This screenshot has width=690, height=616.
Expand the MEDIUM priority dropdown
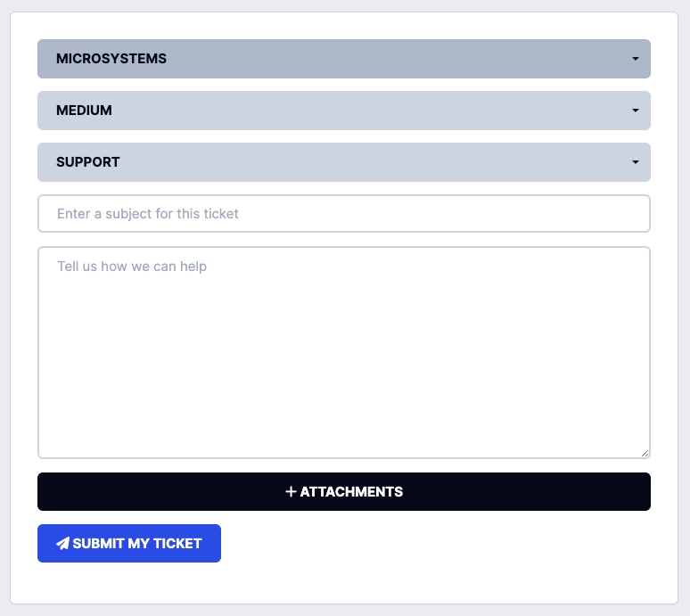tap(344, 111)
